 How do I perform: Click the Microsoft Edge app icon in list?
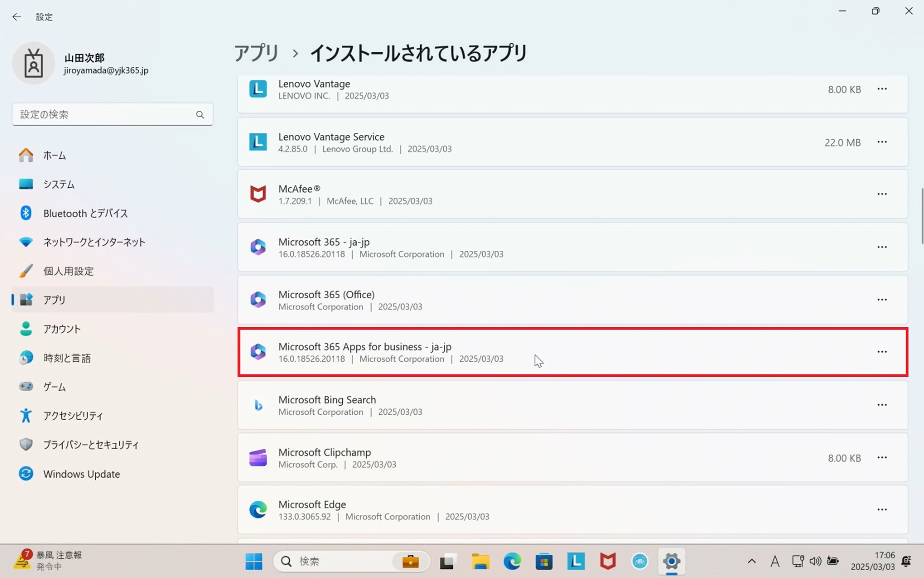(258, 509)
